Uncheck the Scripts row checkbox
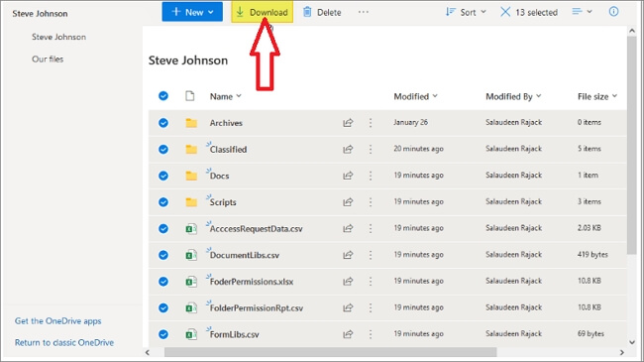The height and width of the screenshot is (362, 644). pyautogui.click(x=163, y=202)
